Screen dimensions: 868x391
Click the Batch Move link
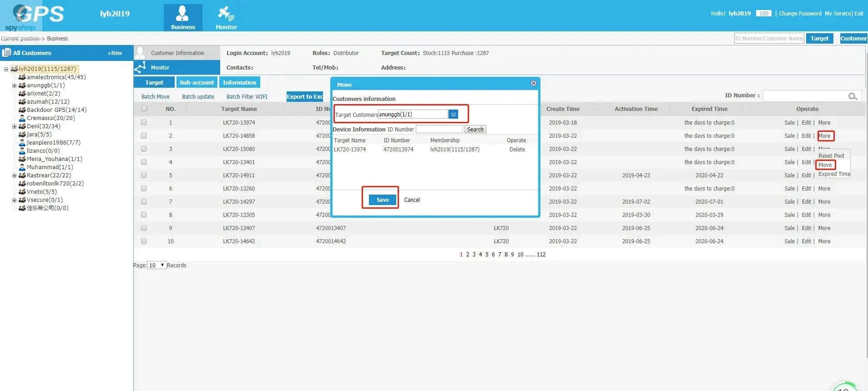click(x=155, y=97)
